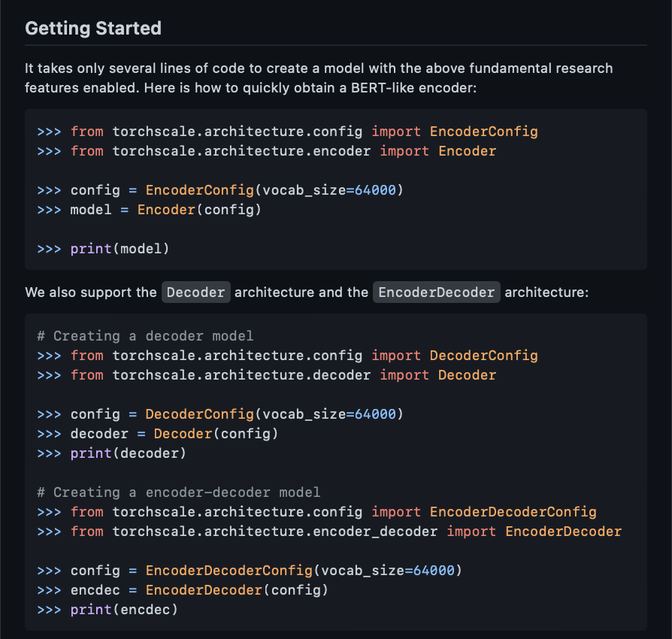This screenshot has height=639, width=672.
Task: Click the EncoderDecoder inline code label
Action: [436, 292]
